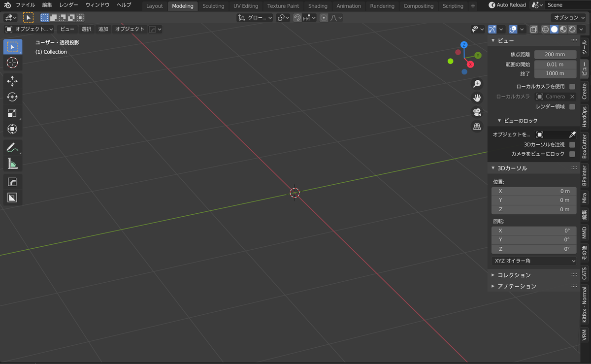Toggle camera view icon
The height and width of the screenshot is (364, 591).
pos(477,112)
